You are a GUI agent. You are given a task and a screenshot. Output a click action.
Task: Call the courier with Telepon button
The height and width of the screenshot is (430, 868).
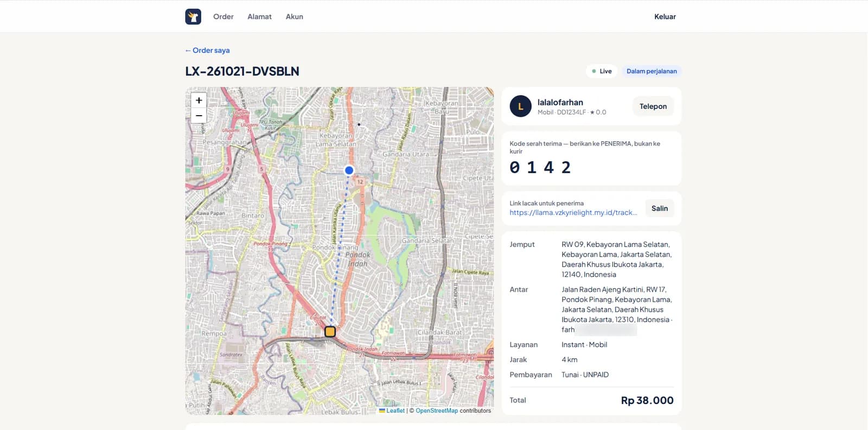[653, 106]
